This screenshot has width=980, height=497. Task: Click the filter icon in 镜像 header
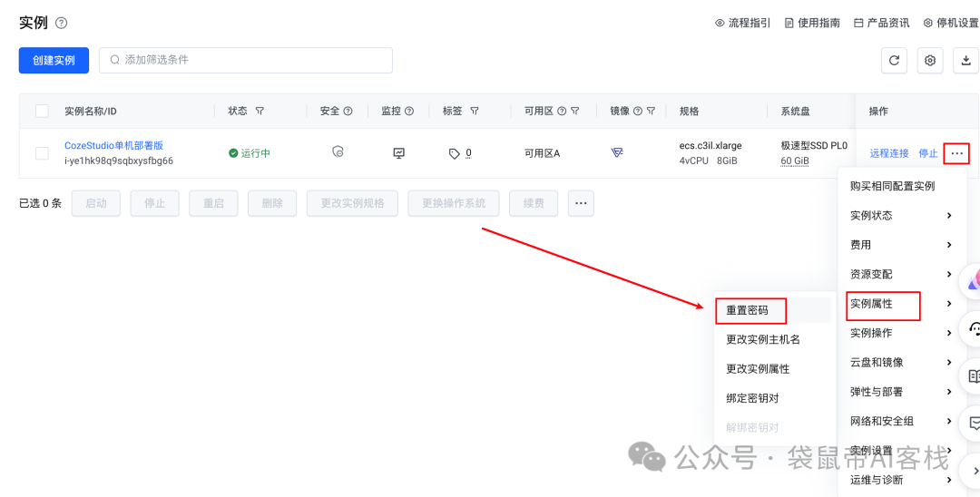(x=651, y=112)
